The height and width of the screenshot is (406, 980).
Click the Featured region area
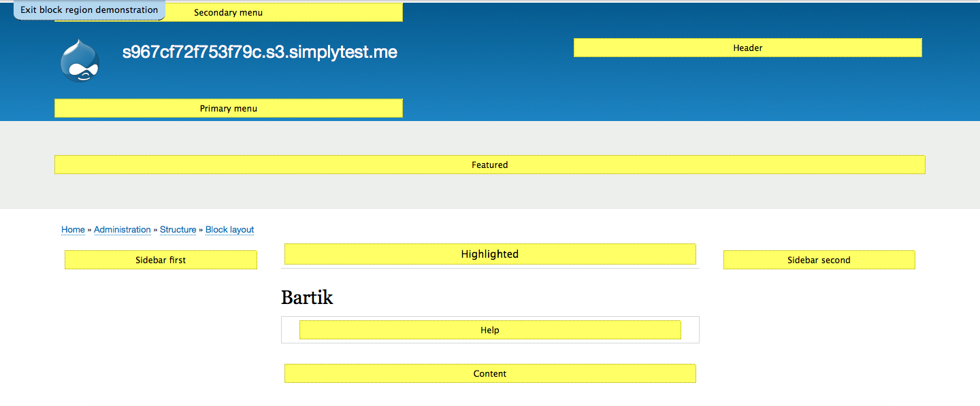pyautogui.click(x=489, y=165)
